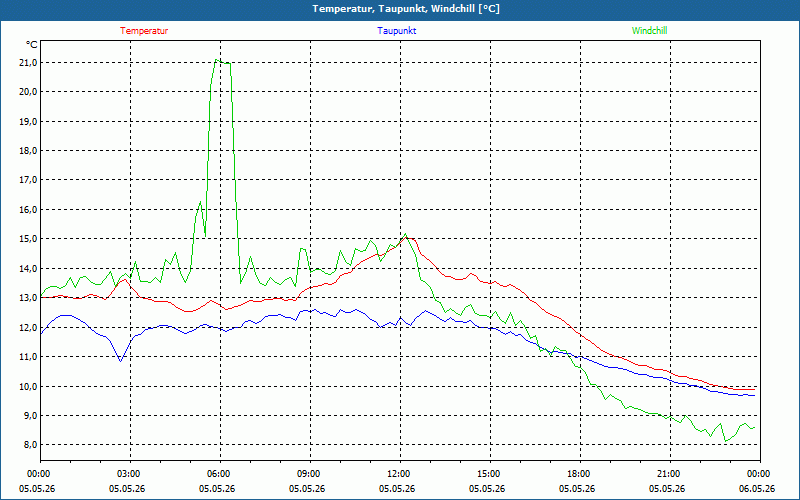Click the green Windchill legend label

point(649,31)
